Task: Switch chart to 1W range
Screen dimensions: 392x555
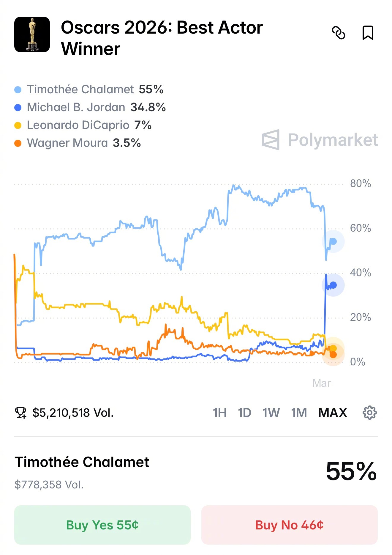Action: tap(271, 413)
